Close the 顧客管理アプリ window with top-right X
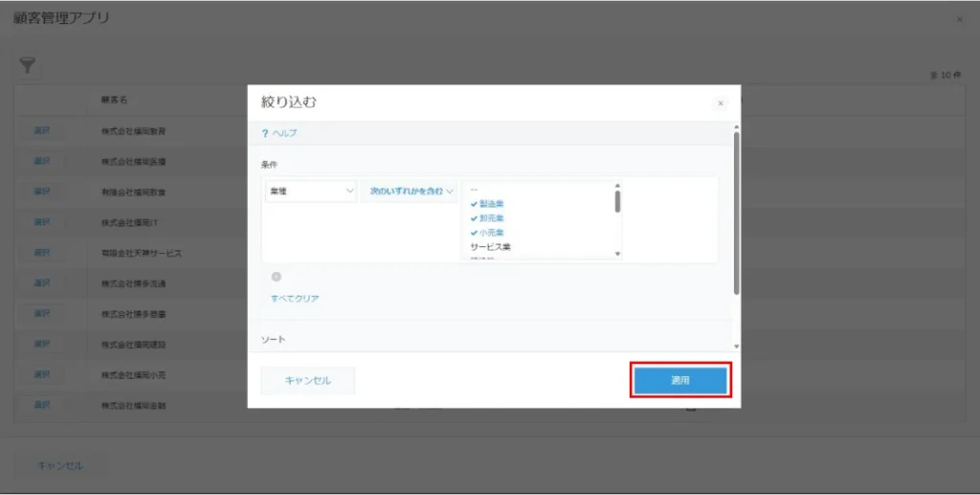Viewport: 980px width, 495px height. coord(959,20)
